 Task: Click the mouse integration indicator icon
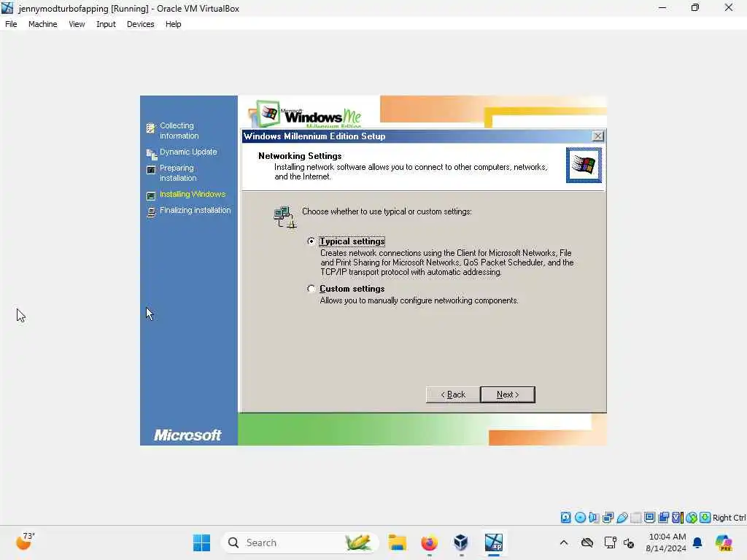[692, 518]
